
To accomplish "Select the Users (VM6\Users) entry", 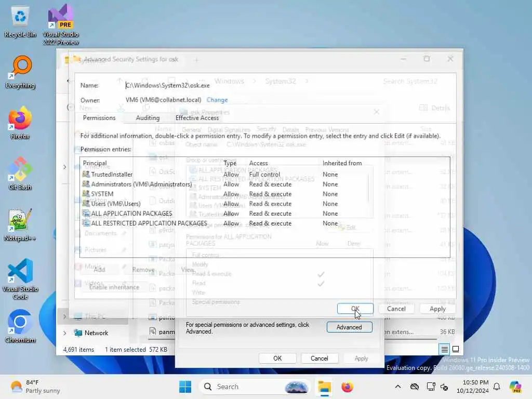I will point(264,204).
